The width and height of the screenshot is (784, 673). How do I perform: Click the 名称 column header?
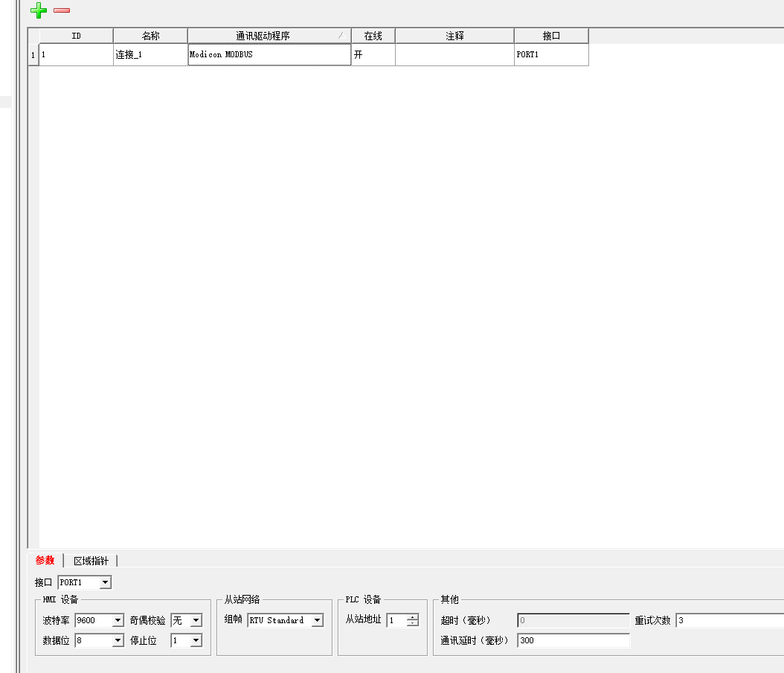(x=150, y=36)
